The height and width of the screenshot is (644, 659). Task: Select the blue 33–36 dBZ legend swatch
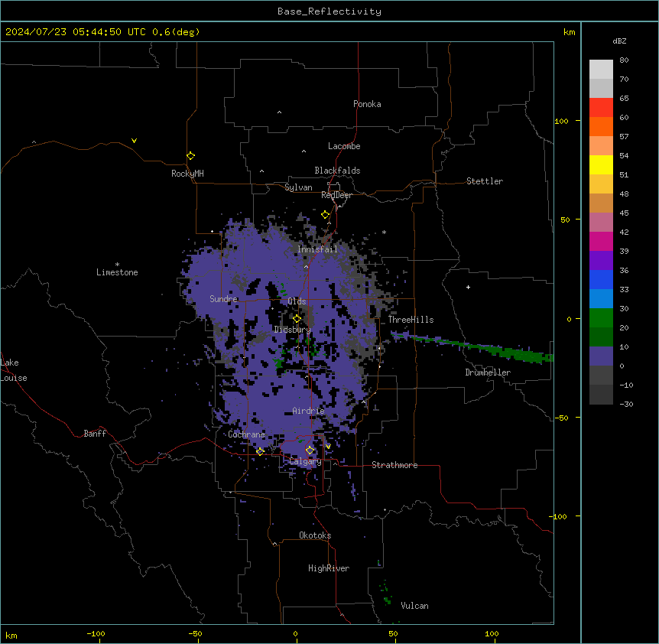pos(601,279)
